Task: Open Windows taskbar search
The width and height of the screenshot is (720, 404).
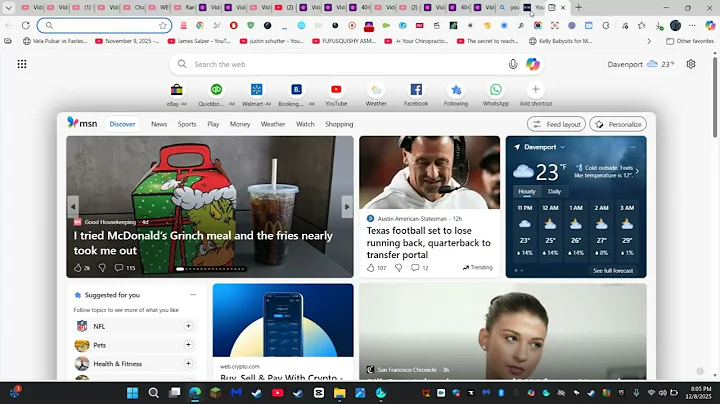Action: tap(153, 393)
